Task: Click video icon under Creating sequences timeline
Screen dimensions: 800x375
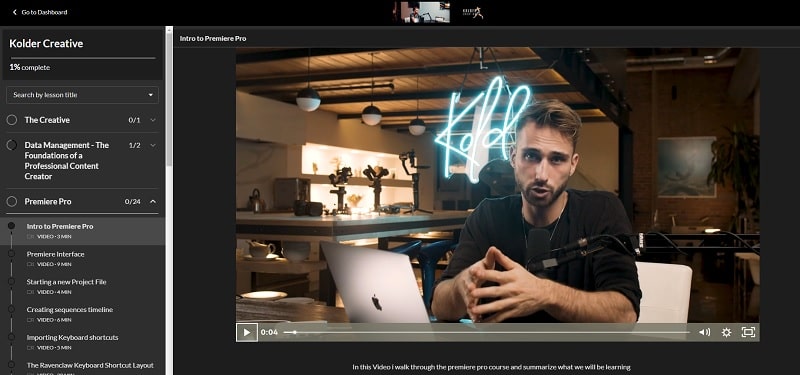Action: [x=31, y=320]
